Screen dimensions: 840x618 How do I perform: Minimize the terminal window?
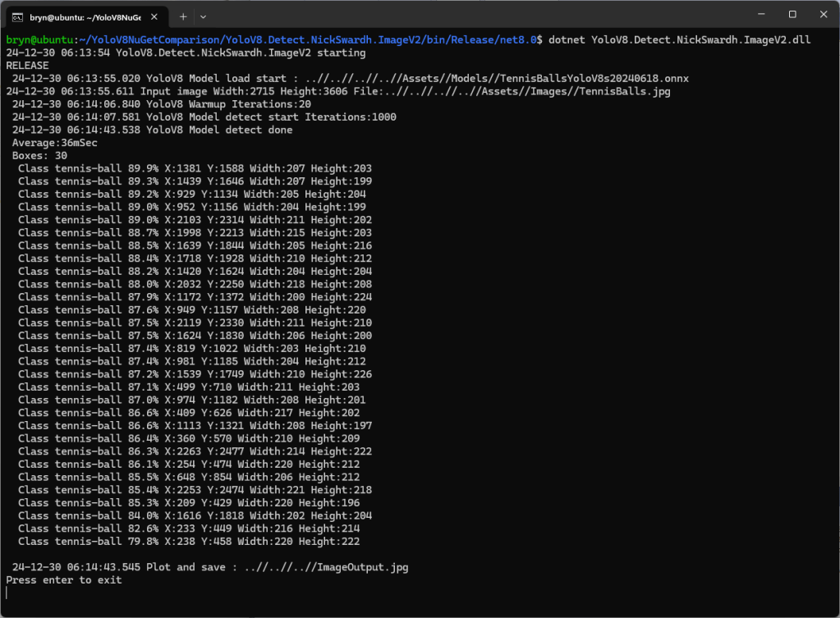click(756, 15)
